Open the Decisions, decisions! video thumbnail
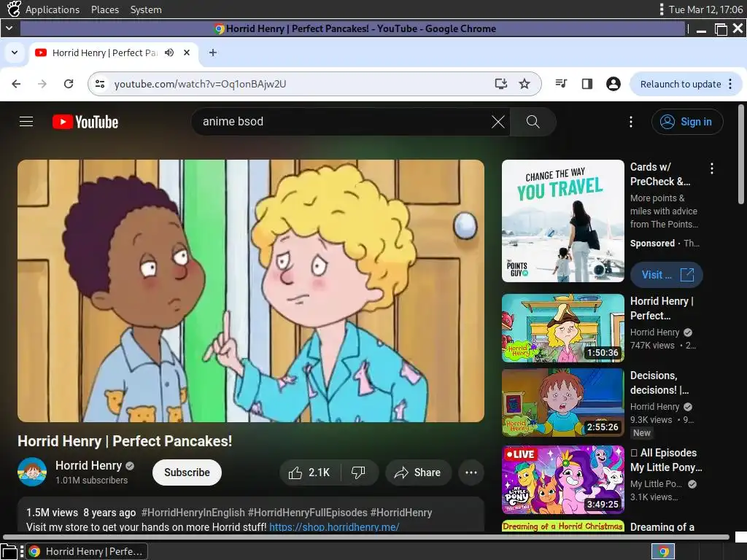 [x=562, y=402]
